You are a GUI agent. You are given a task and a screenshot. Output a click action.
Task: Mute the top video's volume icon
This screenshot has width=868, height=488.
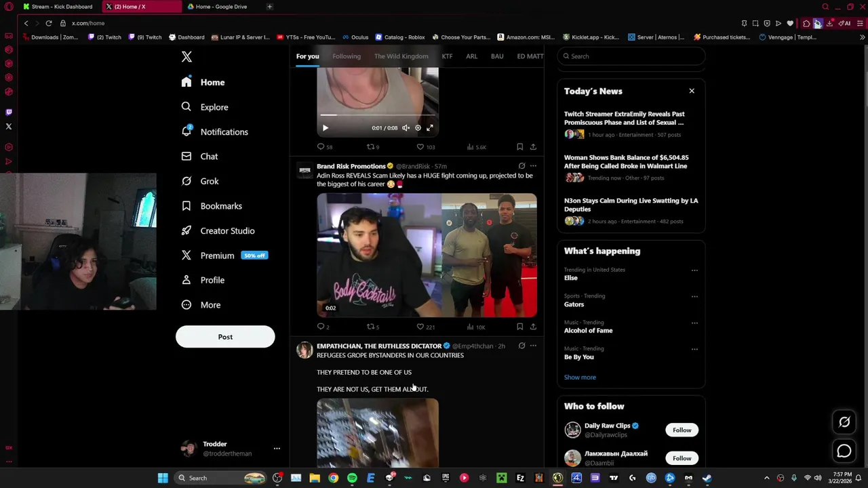tap(406, 127)
